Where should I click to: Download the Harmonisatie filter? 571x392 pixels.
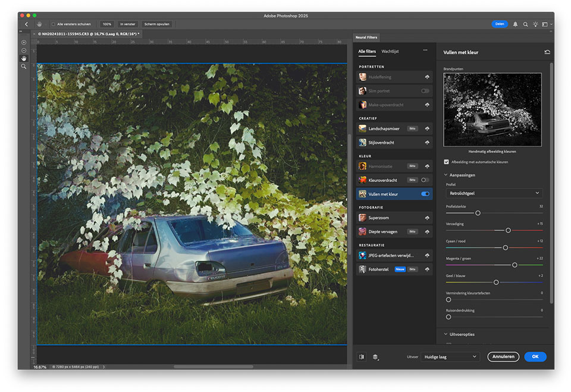pyautogui.click(x=427, y=166)
